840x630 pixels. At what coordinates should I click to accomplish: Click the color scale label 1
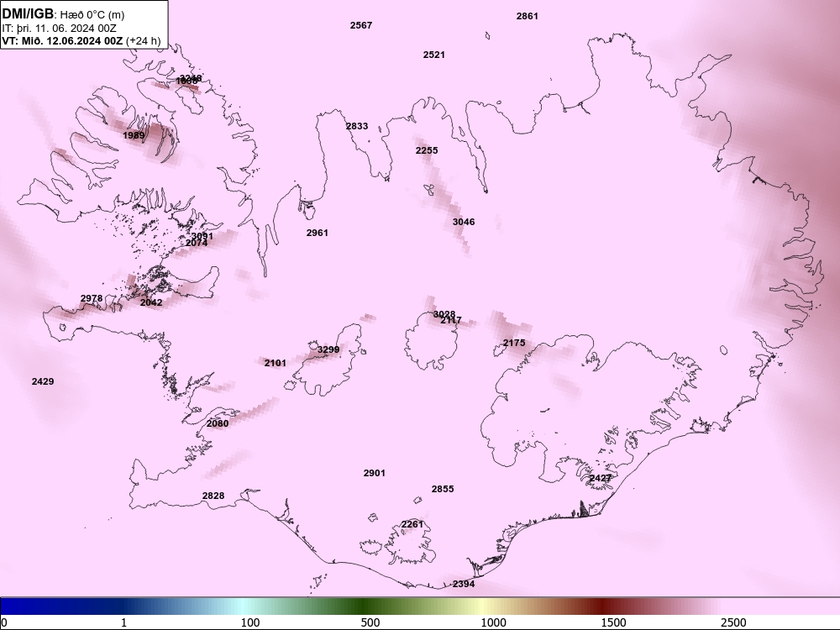[123, 622]
